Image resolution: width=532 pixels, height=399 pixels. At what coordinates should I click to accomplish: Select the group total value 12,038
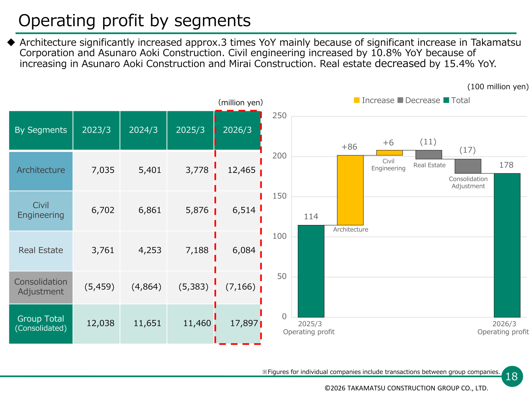tap(96, 324)
